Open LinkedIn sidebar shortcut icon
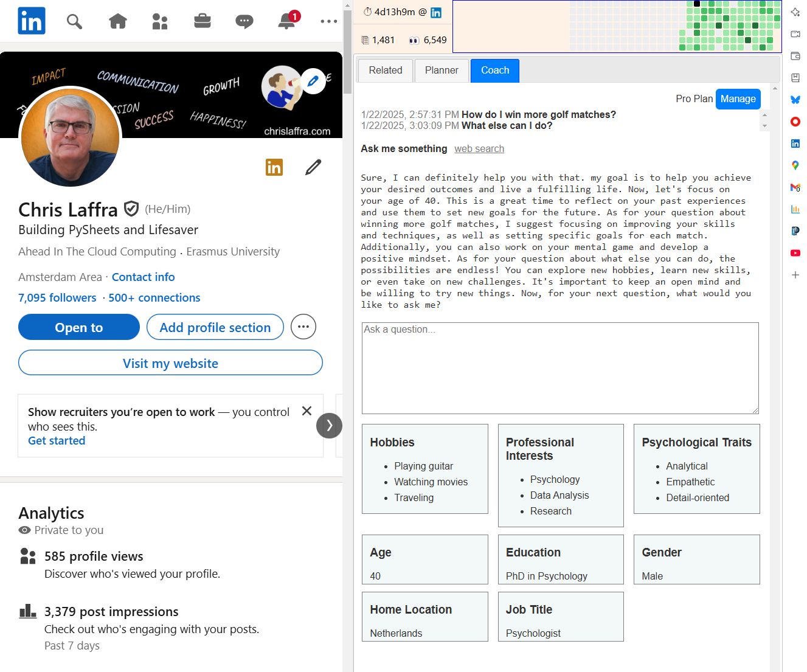The height and width of the screenshot is (672, 807). coord(795,144)
